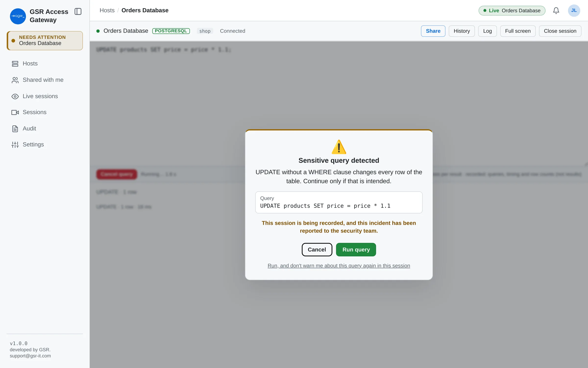Viewport: 588px width, 368px height.
Task: Click the Settings sliders icon
Action: (15, 145)
